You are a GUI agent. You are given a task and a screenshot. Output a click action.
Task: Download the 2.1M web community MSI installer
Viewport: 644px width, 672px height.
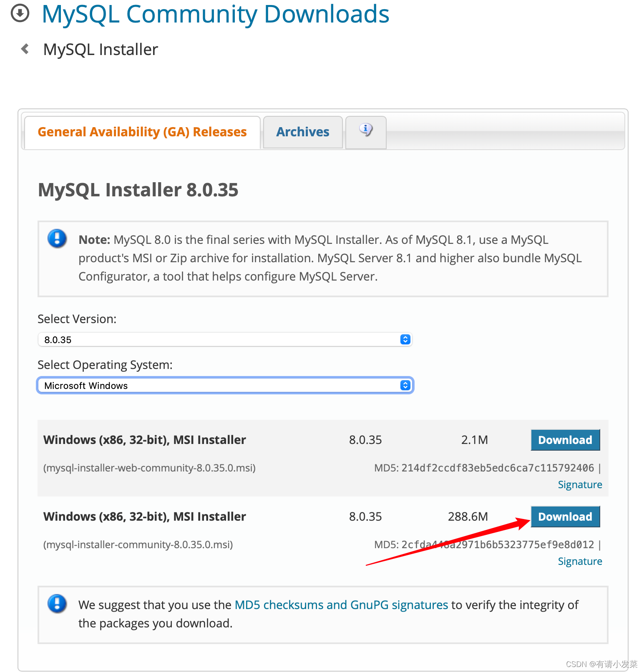(565, 440)
